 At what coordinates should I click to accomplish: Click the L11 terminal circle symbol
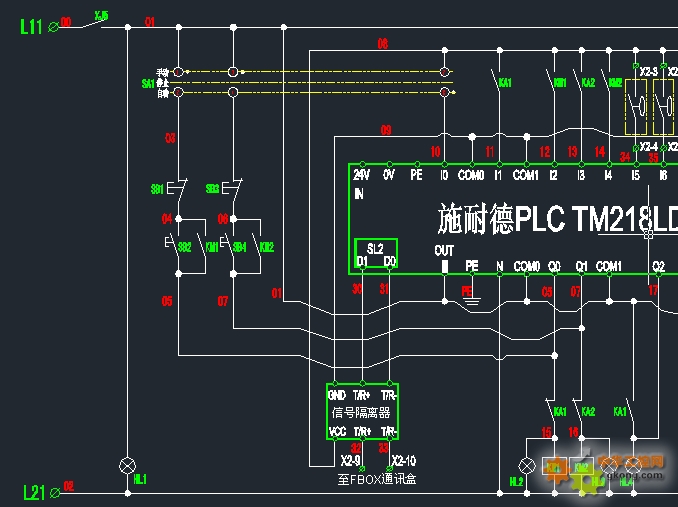tap(53, 28)
